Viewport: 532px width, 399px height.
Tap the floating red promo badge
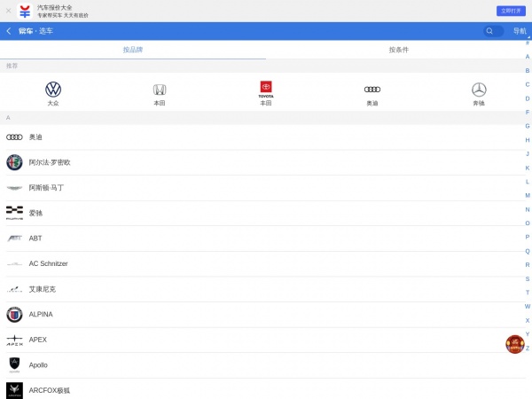click(x=515, y=344)
